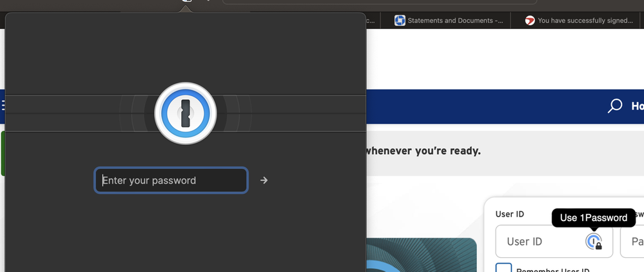The height and width of the screenshot is (272, 644).
Task: Open the hamburger menu on the blue navigation bar
Action: click(x=3, y=106)
